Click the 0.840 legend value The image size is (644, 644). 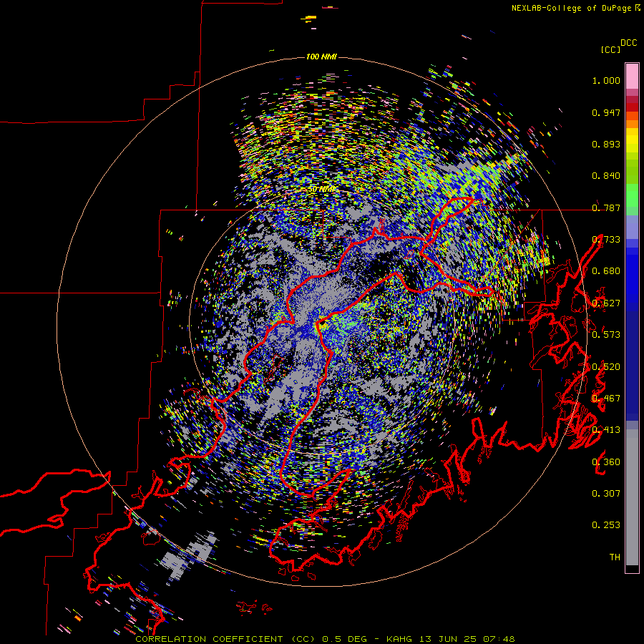(x=606, y=176)
